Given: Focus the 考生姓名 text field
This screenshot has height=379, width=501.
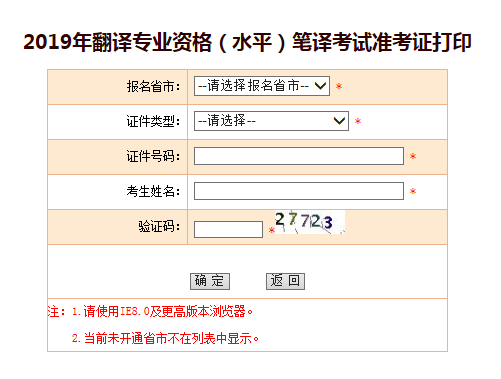Looking at the screenshot, I should click(299, 191).
